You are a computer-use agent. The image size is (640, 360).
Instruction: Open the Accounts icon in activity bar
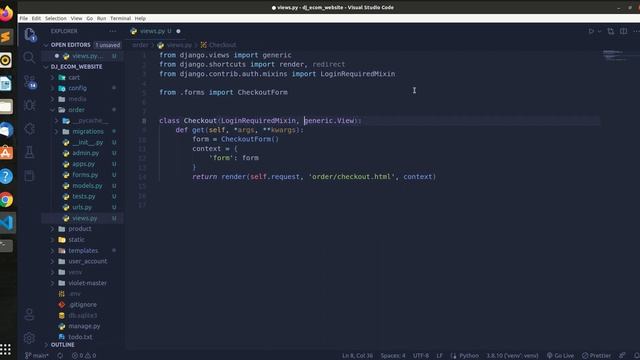click(x=29, y=314)
